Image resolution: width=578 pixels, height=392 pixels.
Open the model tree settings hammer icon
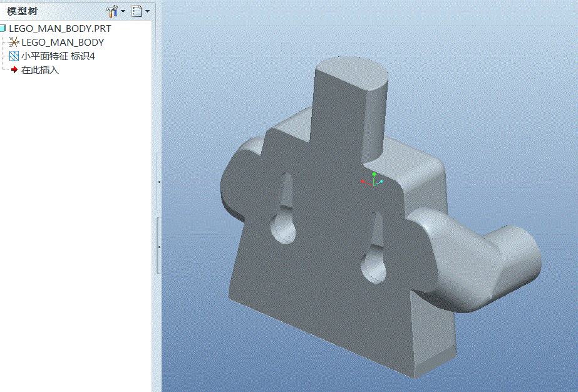(x=111, y=11)
